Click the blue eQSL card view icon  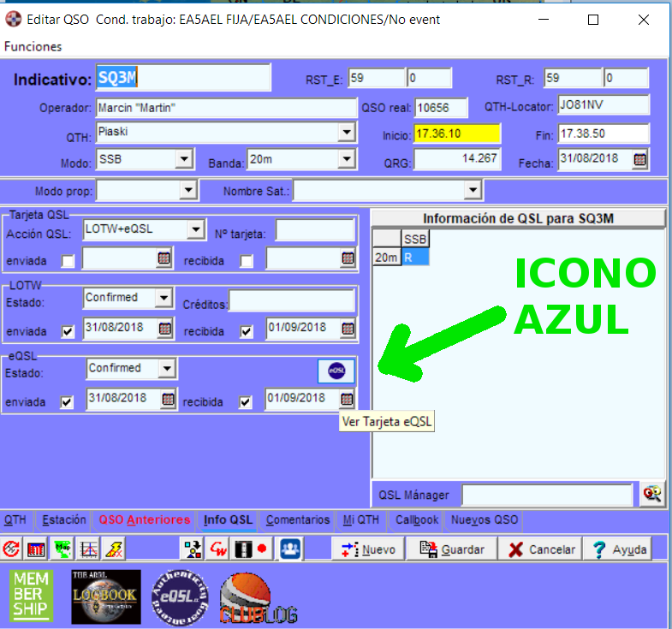[x=336, y=371]
